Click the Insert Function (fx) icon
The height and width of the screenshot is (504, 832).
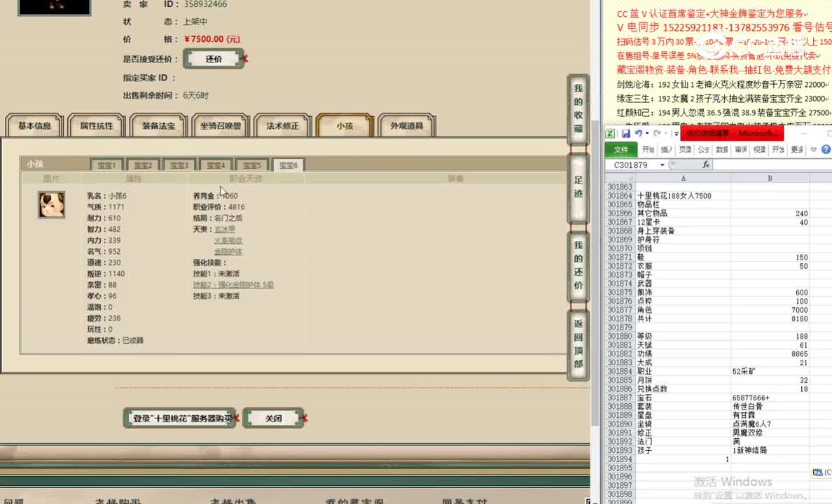point(707,164)
